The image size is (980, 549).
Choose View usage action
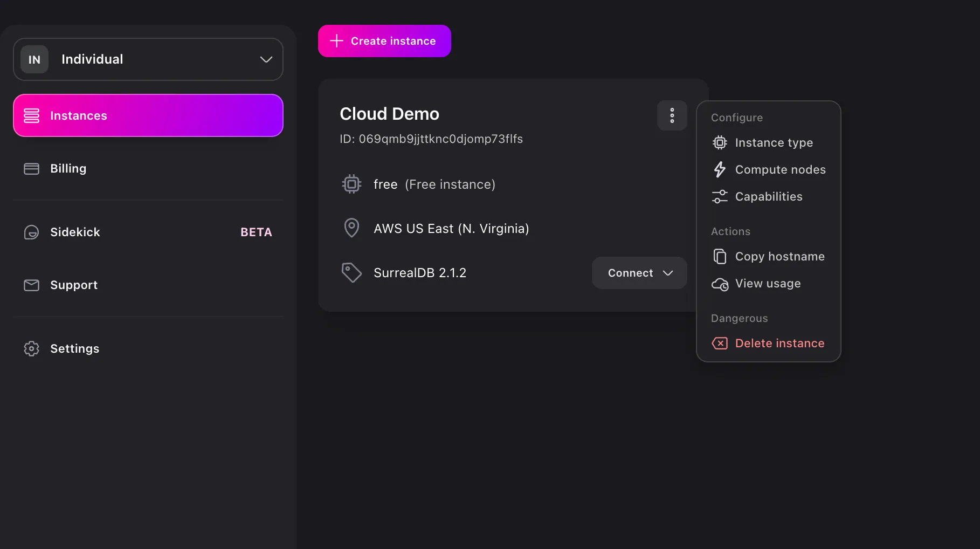(x=768, y=284)
